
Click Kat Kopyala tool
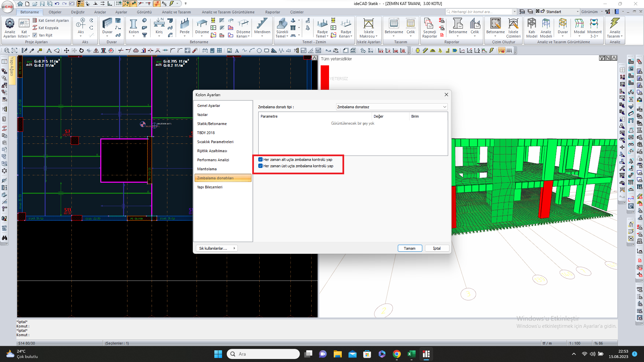click(46, 28)
